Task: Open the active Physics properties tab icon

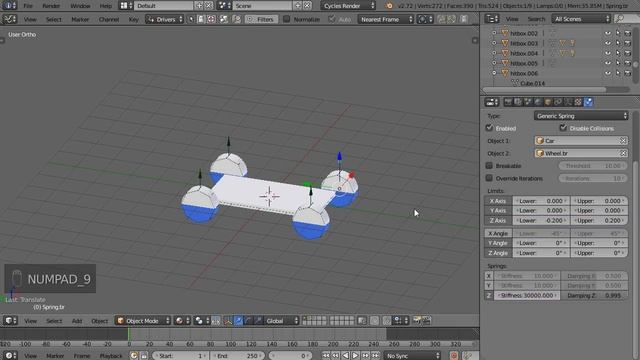Action: (588, 102)
